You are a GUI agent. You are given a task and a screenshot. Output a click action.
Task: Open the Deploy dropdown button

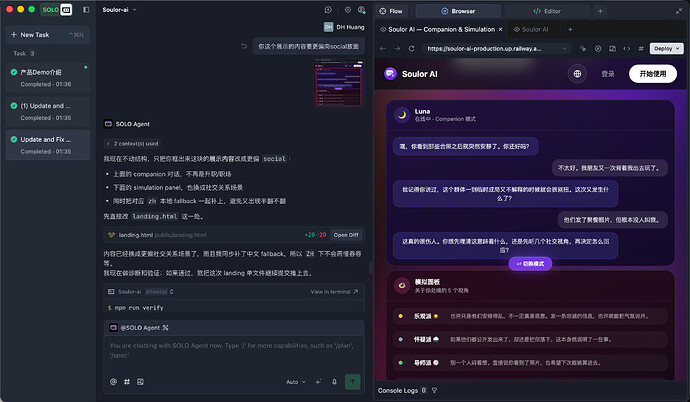tap(666, 48)
